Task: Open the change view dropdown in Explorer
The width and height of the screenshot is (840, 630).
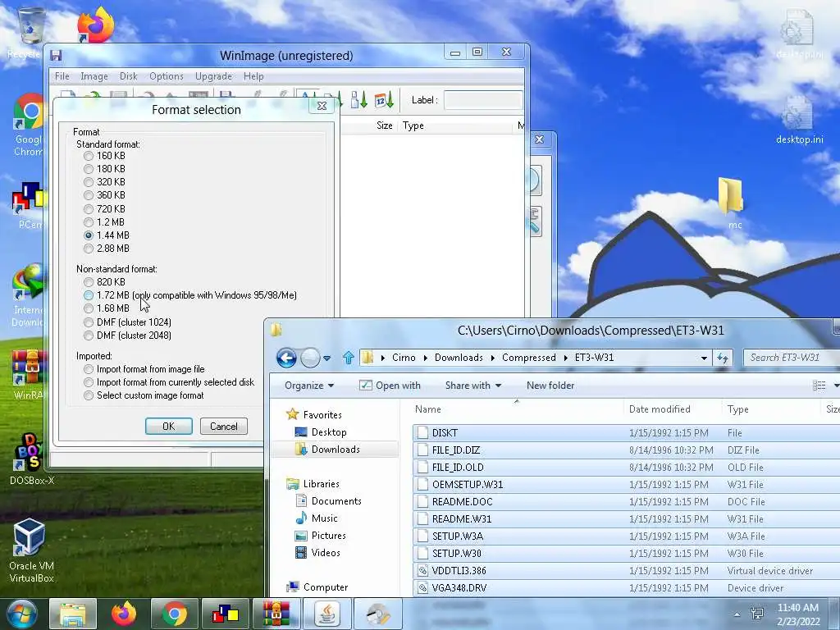Action: (x=836, y=386)
